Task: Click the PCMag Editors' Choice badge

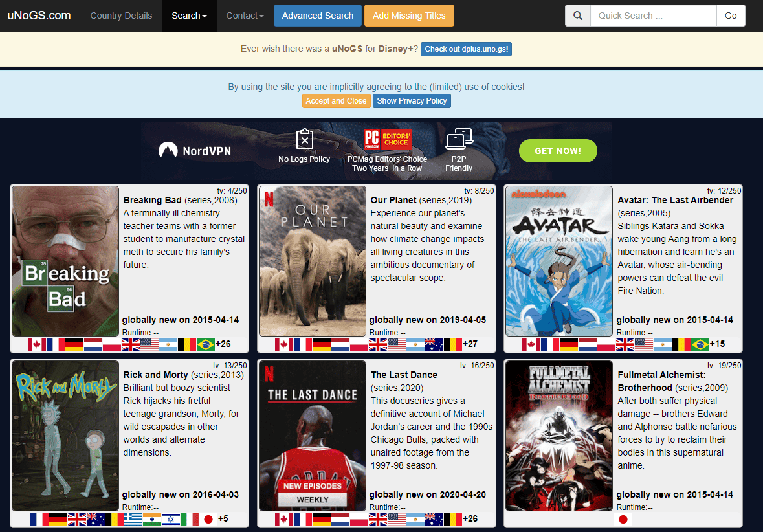Action: [388, 139]
